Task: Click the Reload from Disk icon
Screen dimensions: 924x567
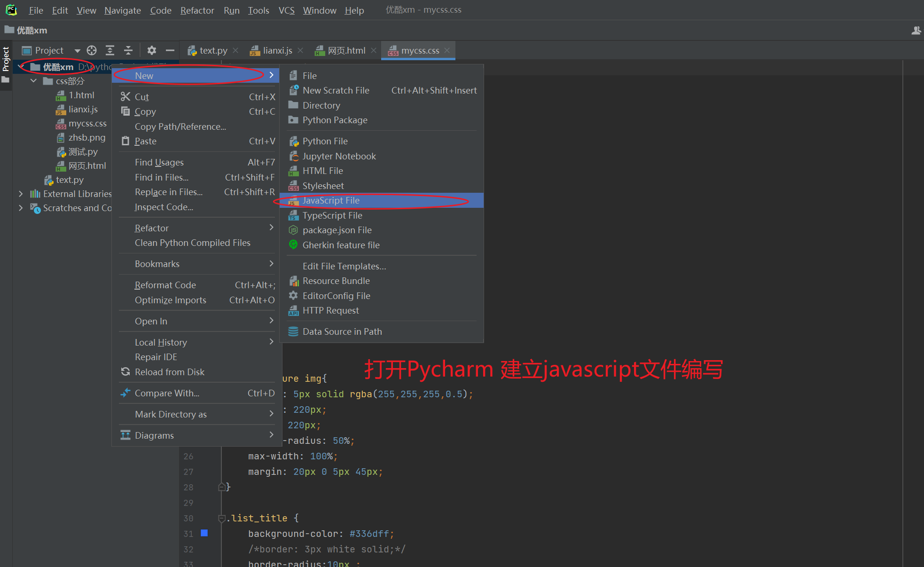Action: coord(125,371)
